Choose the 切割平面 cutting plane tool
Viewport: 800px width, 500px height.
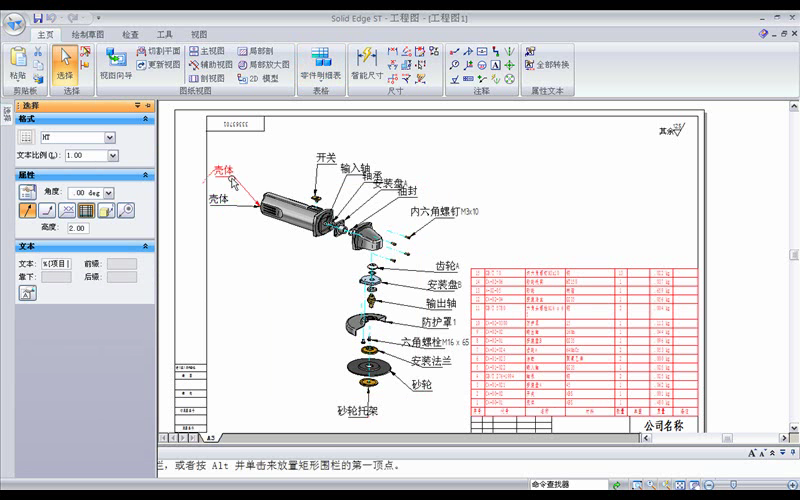(159, 51)
